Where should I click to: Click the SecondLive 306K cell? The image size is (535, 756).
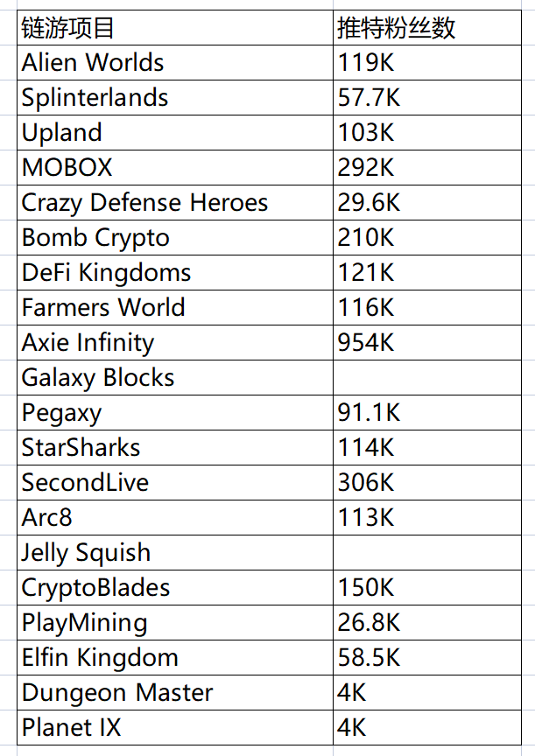(x=427, y=483)
